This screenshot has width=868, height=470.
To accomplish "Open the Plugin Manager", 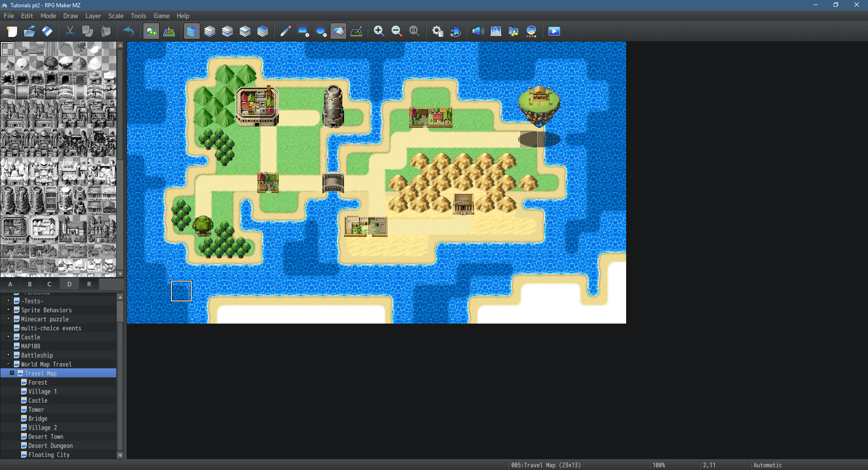I will tap(456, 31).
